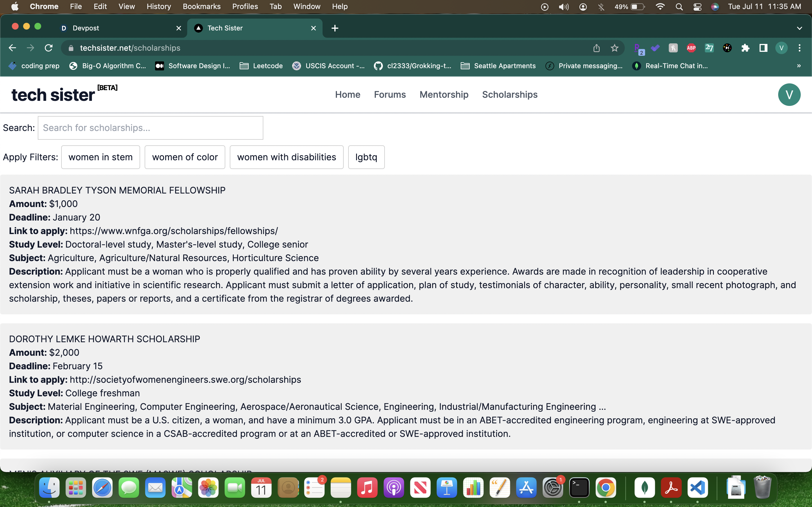Open the Seattle Apartments bookmark folder
Viewport: 812px width, 507px height.
498,66
